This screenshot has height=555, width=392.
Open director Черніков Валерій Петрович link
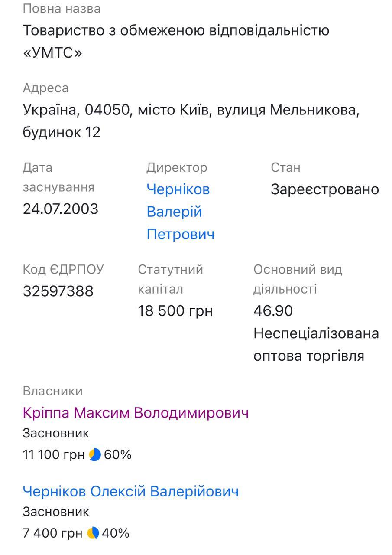click(180, 212)
